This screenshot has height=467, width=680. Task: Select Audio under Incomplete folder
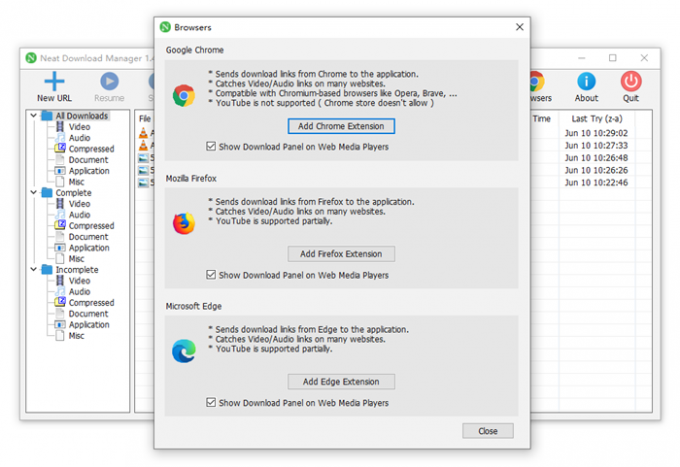click(79, 291)
